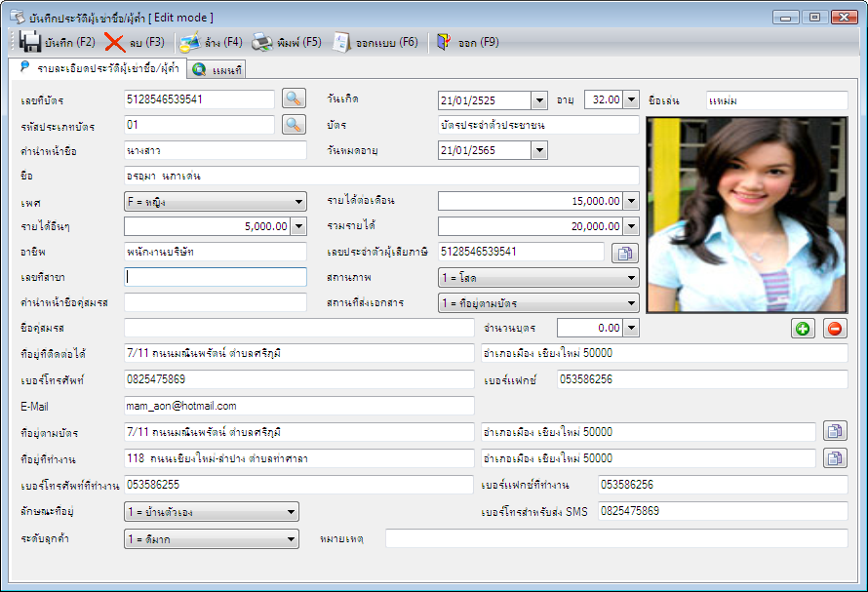Screen dimensions: 868x592
Task: Click the save floppy disk icon (F2)
Action: [30, 42]
